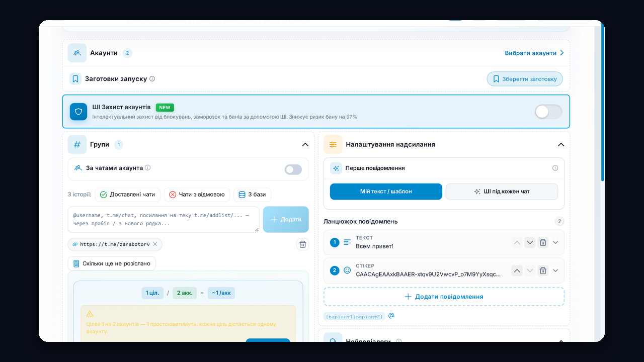Expand the sticker message details

click(x=555, y=270)
